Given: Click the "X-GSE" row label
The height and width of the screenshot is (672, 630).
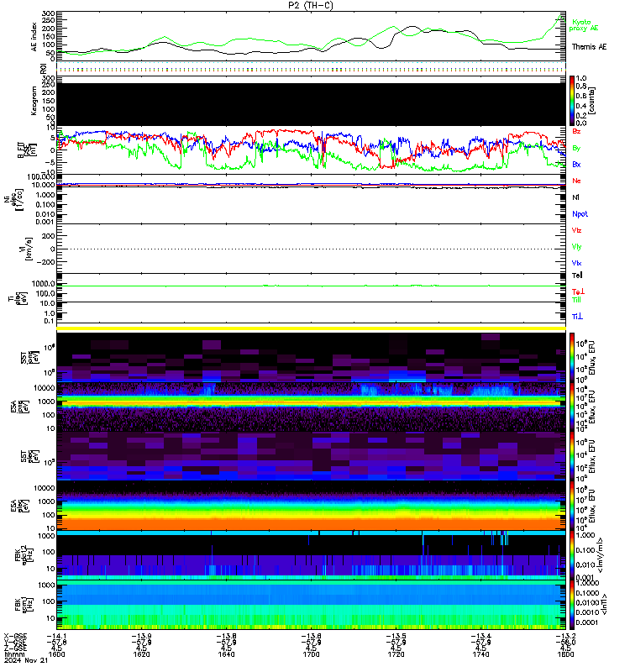Looking at the screenshot, I should pyautogui.click(x=15, y=636).
